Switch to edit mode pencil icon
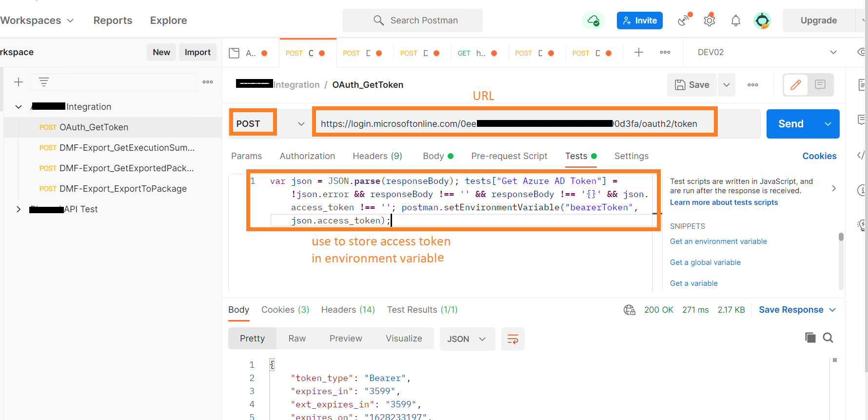 [x=796, y=85]
